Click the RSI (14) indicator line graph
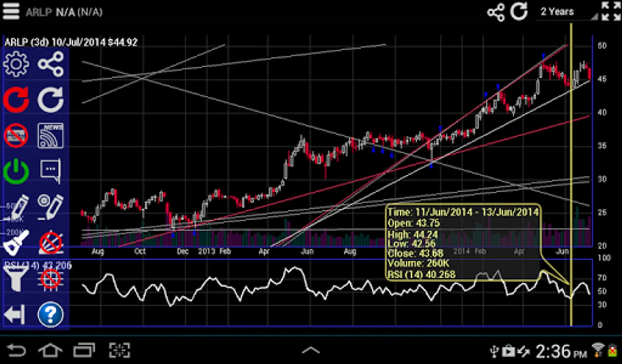The image size is (622, 364). 336,286
